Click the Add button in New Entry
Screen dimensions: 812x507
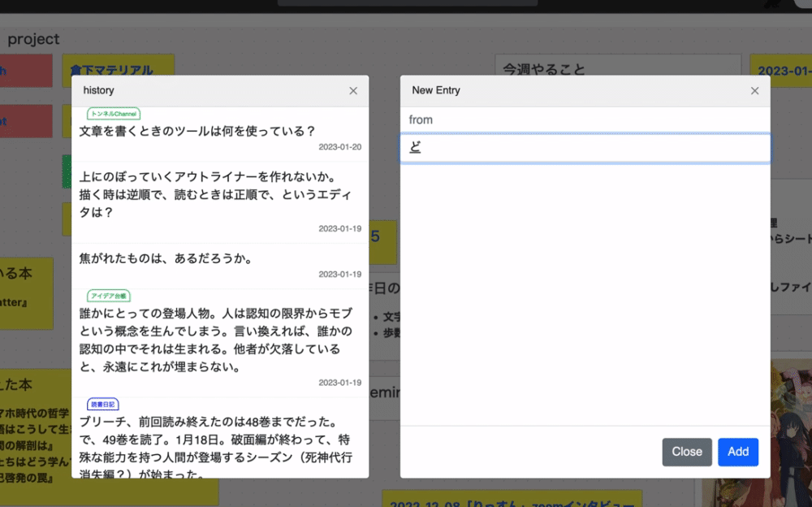738,452
